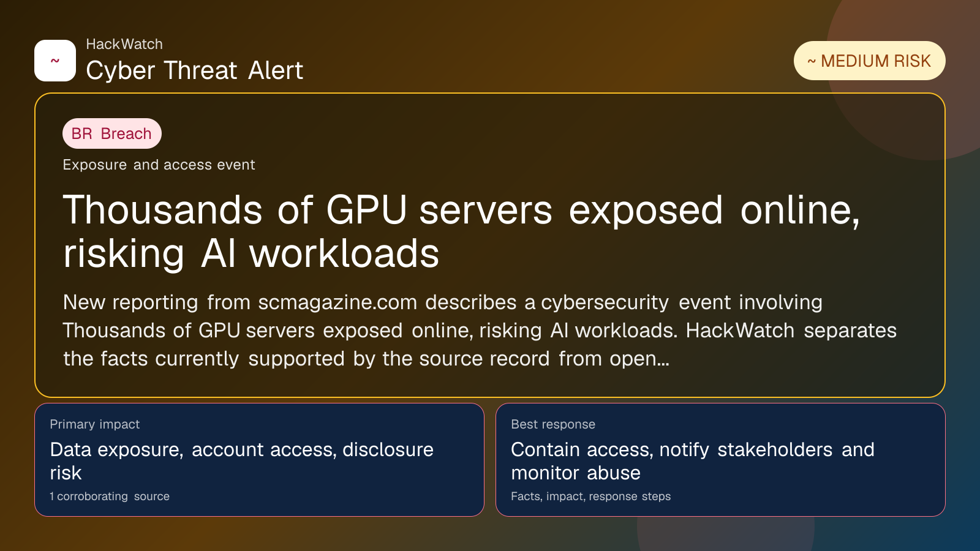Click the 'Best response' label

pos(553,424)
